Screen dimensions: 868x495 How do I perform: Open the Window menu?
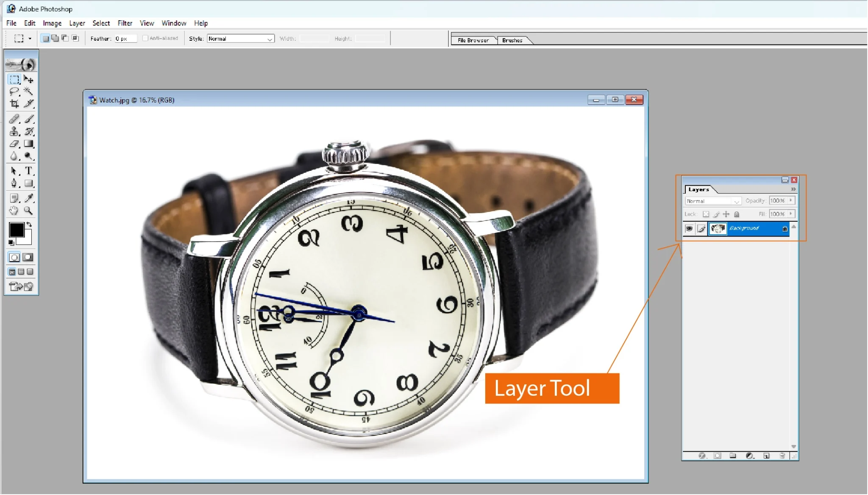174,23
